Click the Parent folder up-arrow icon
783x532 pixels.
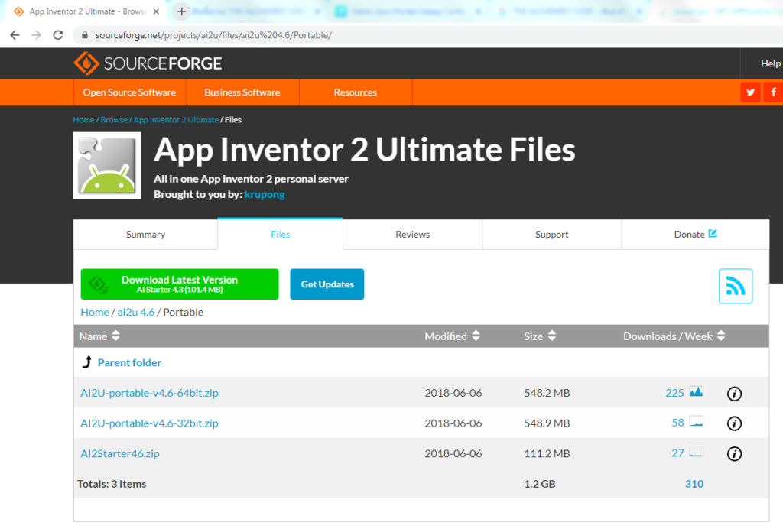pyautogui.click(x=87, y=362)
